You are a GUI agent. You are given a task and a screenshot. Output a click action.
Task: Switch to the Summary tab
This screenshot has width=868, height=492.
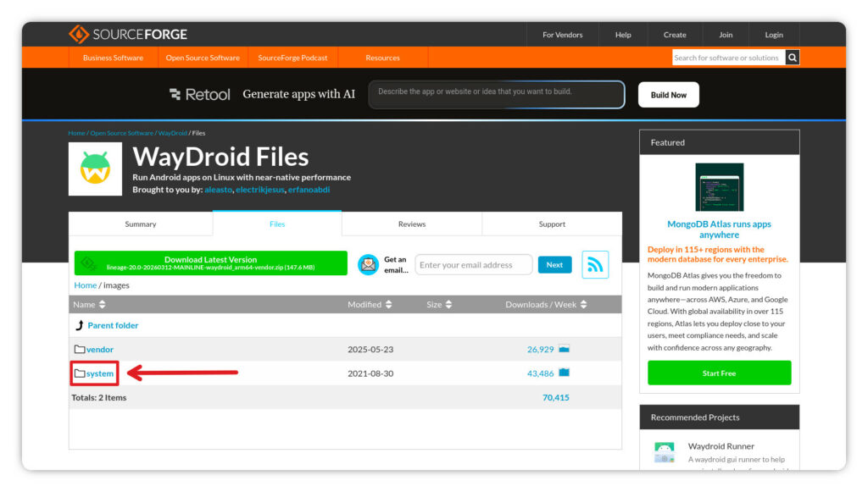click(x=141, y=224)
